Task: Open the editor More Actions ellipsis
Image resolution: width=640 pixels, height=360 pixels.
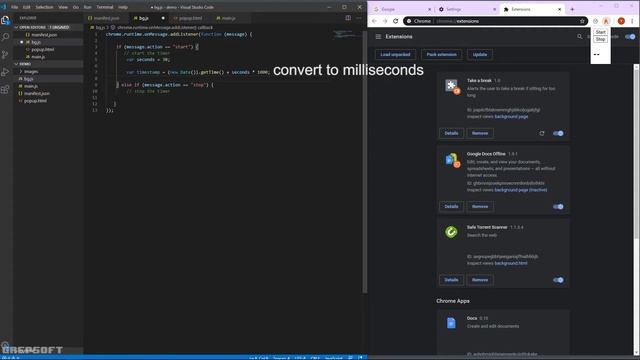Action: coord(359,18)
